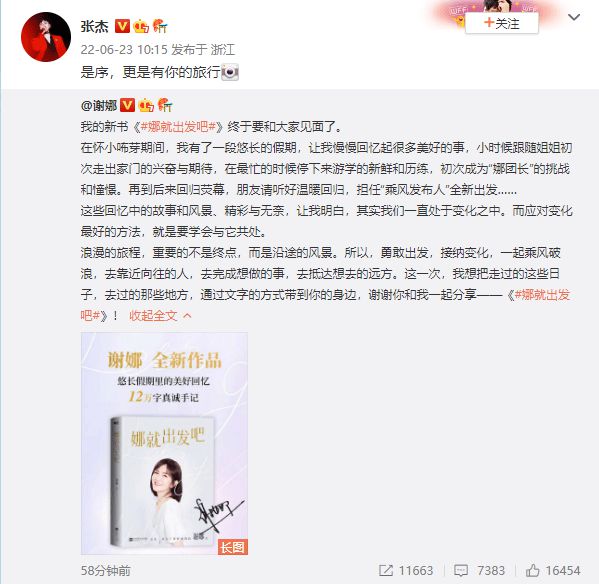Click the up chevron beside 收起全文
599x584 pixels.
(187, 315)
